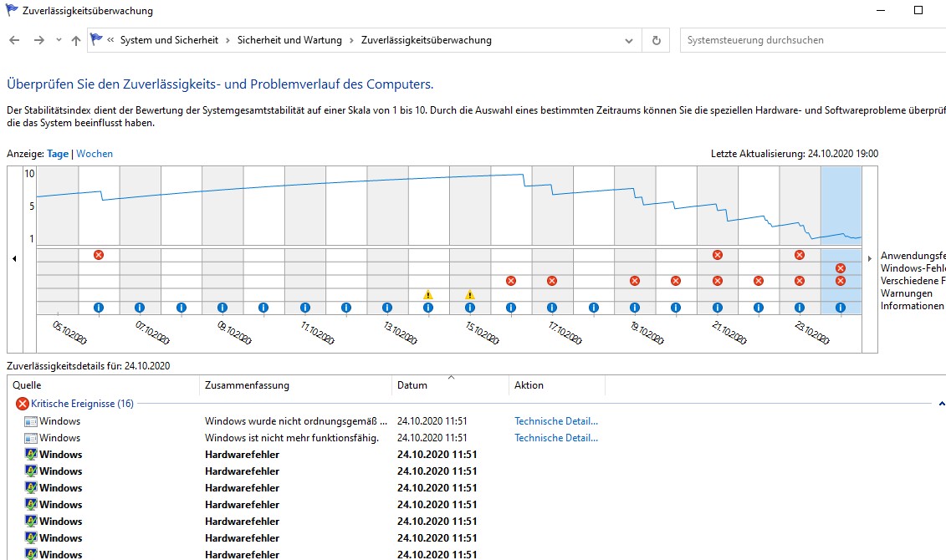Click the Zuverlässigkeitsüberwachung breadcrumb item
Screen dimensions: 946x560
(x=426, y=40)
